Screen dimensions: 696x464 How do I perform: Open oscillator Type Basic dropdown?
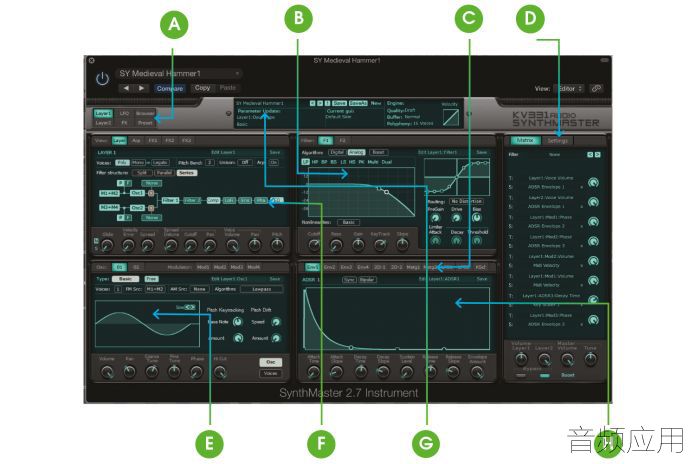click(125, 279)
